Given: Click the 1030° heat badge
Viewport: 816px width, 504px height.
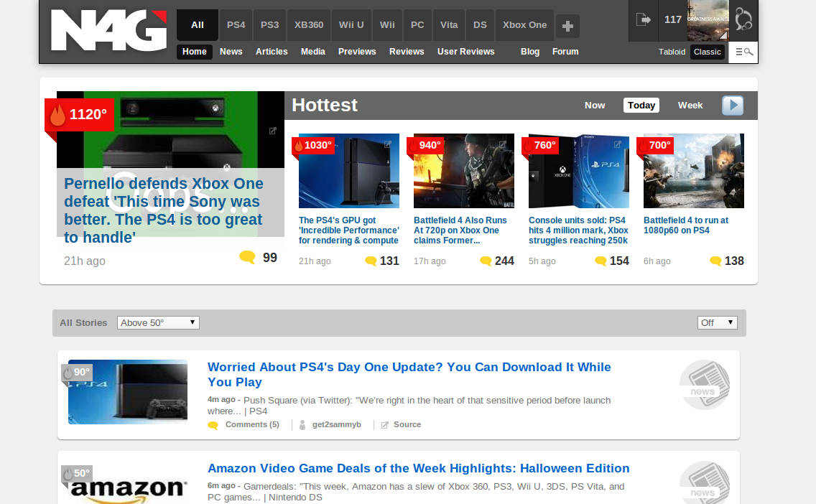Looking at the screenshot, I should 312,146.
